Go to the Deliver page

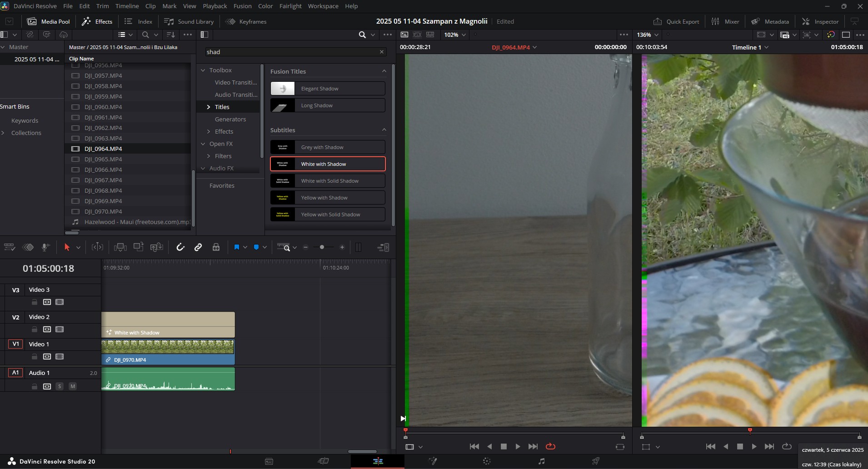(595, 461)
